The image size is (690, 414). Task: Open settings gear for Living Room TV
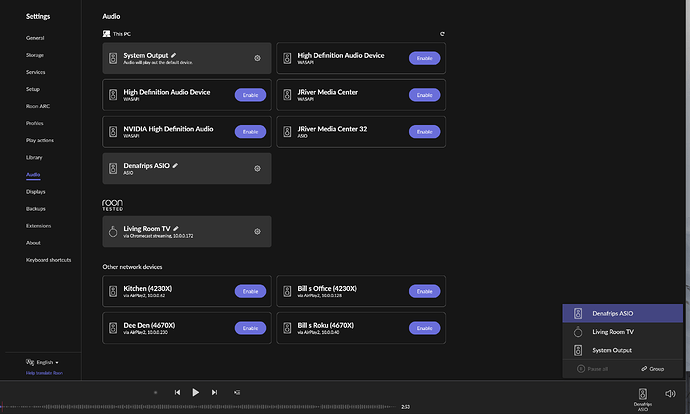click(x=257, y=231)
